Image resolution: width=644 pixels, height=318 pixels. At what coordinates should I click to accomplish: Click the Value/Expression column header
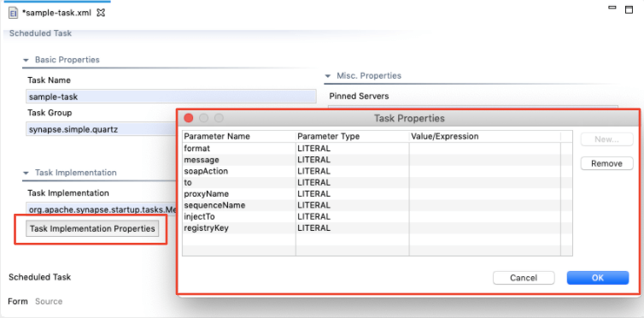tap(484, 137)
